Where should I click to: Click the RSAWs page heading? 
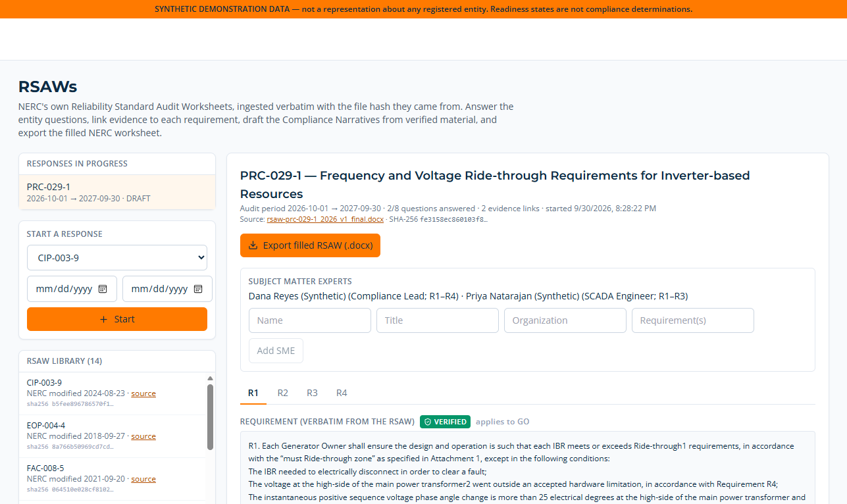(x=47, y=87)
